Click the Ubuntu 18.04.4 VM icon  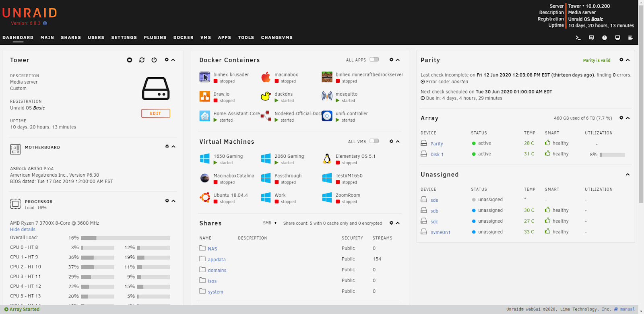point(205,197)
